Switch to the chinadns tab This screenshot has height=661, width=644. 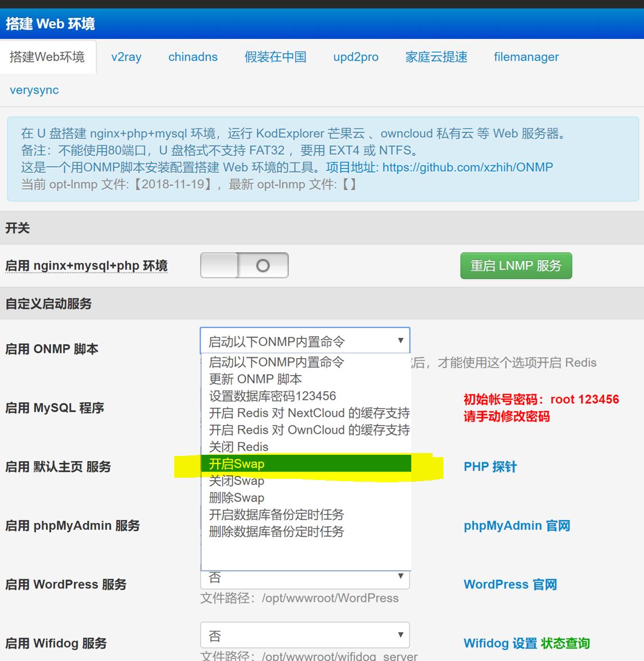point(193,57)
